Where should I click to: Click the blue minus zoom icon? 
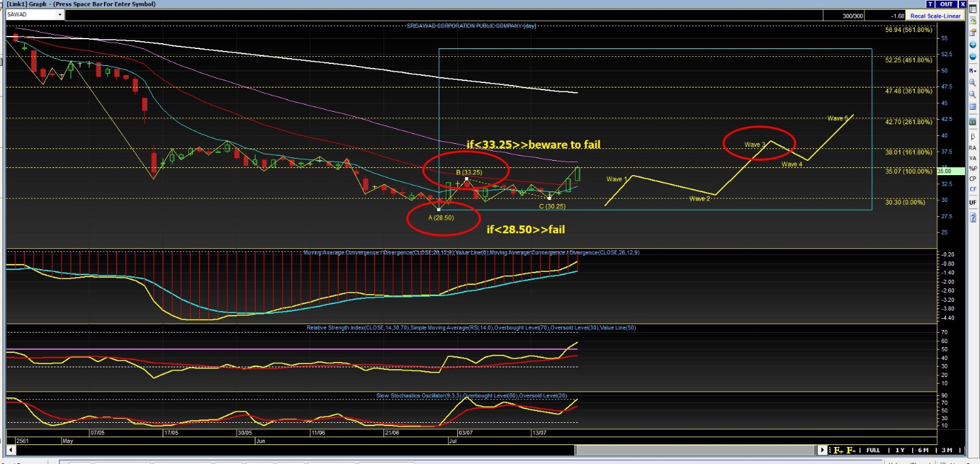(972, 56)
